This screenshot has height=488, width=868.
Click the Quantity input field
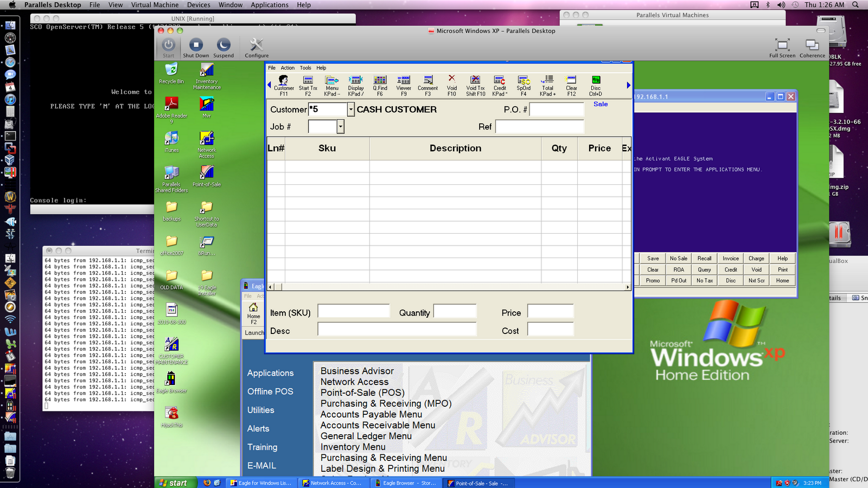click(x=455, y=311)
